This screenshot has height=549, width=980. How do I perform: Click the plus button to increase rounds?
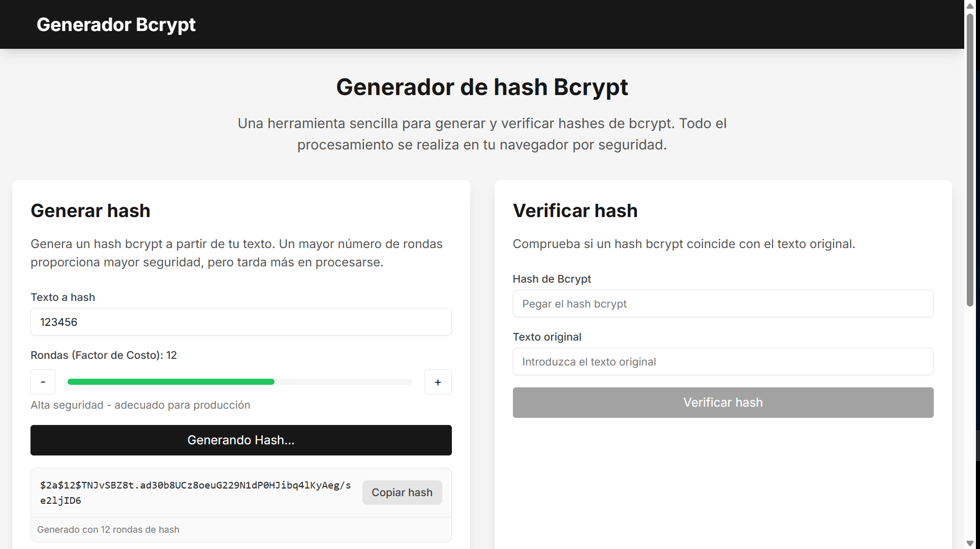(438, 381)
